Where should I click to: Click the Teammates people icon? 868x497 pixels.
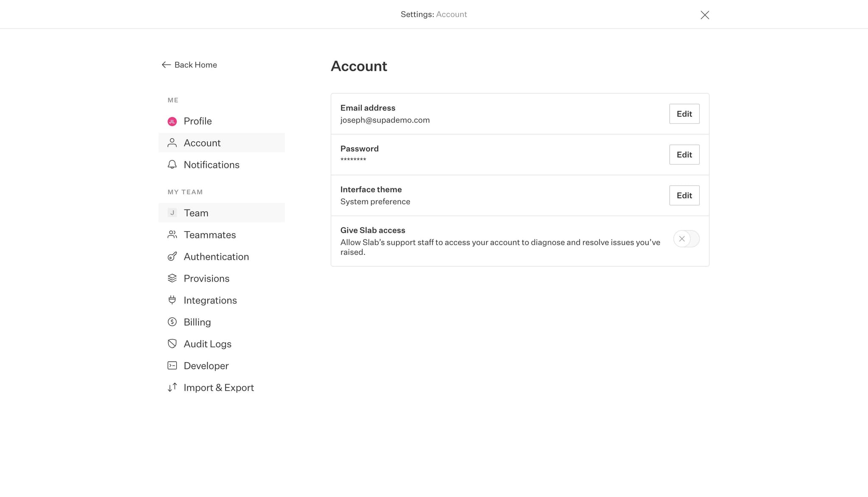pyautogui.click(x=172, y=235)
